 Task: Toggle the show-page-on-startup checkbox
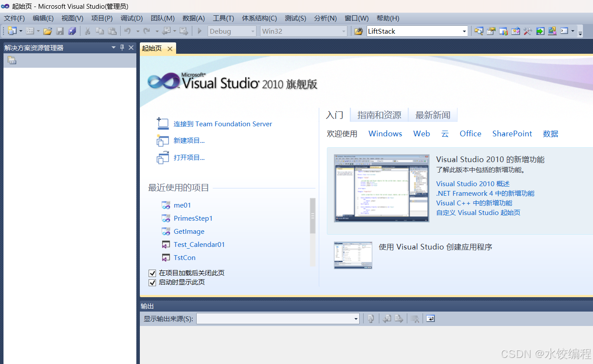(152, 283)
